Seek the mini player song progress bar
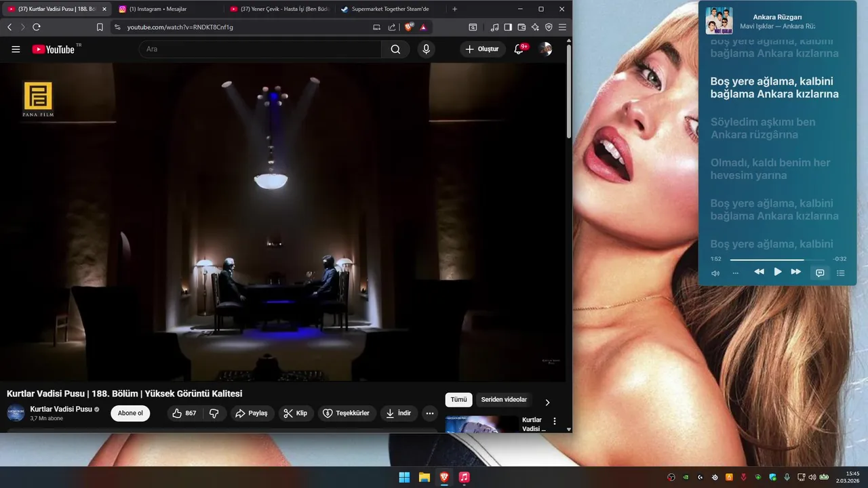868x488 pixels. pos(777,260)
